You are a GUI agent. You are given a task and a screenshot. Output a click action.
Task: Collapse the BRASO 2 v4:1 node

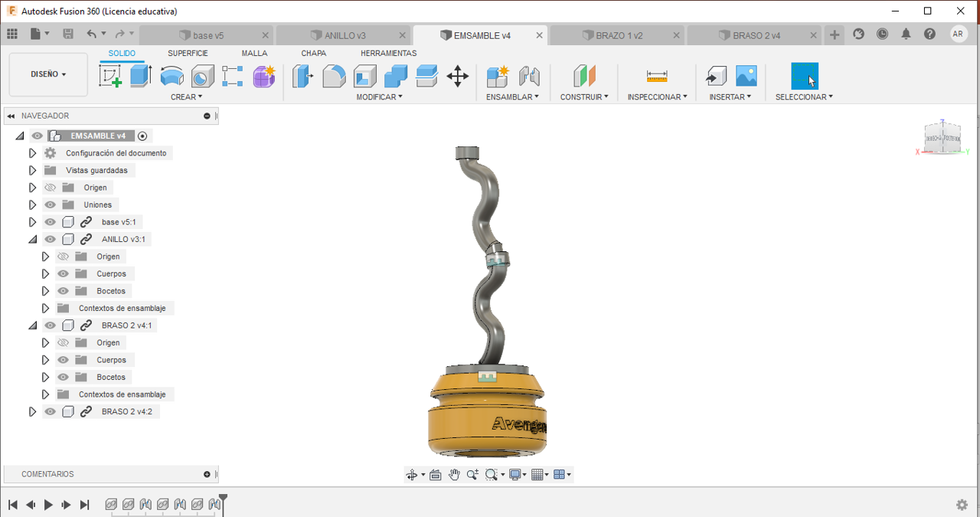pos(32,326)
